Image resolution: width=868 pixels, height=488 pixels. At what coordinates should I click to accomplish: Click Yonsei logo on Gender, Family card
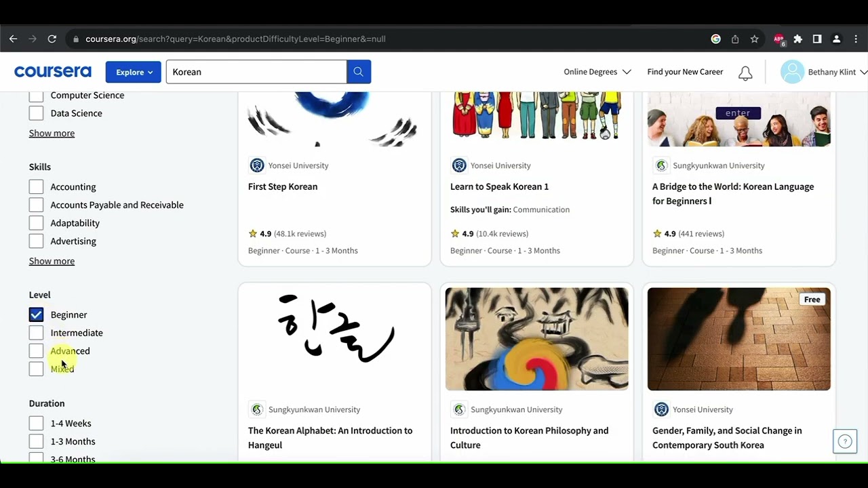point(661,409)
